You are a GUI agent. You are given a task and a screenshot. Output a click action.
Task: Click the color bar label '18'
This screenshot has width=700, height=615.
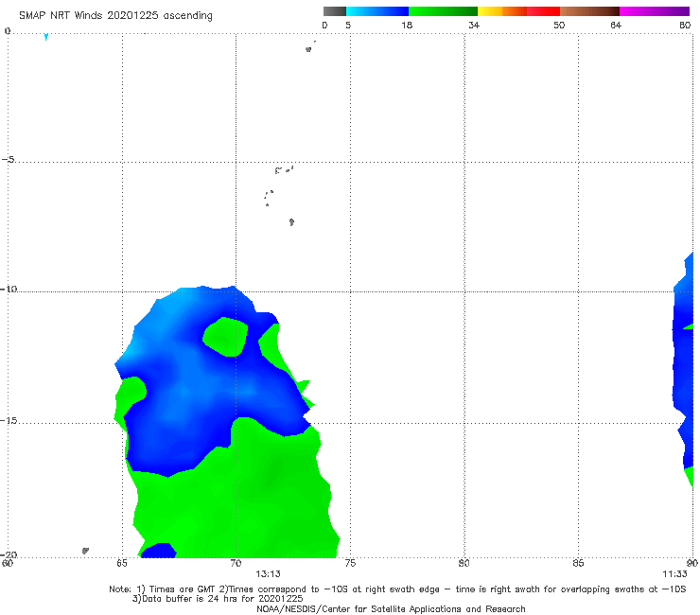407,26
